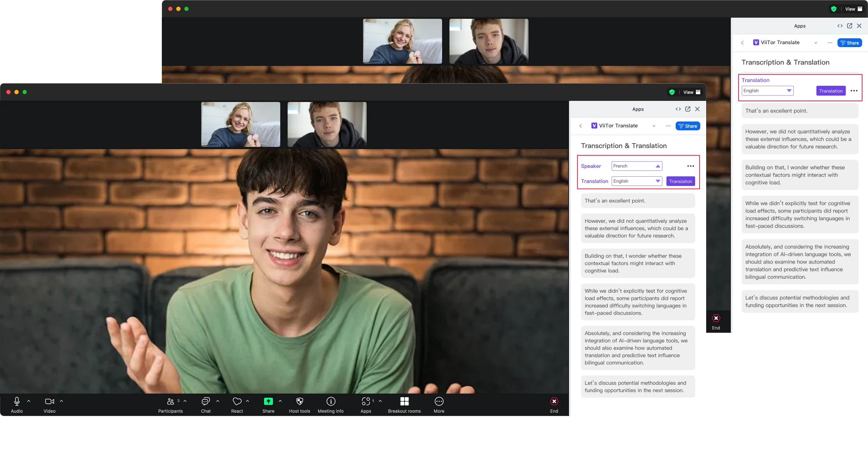Pop out Apps panel in back window
Image resolution: width=868 pixels, height=458 pixels.
click(x=849, y=26)
